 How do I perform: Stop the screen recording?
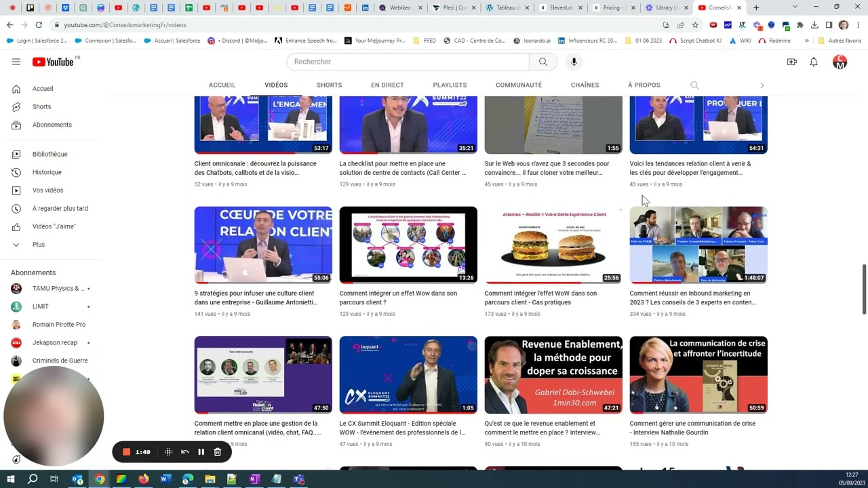(x=126, y=452)
